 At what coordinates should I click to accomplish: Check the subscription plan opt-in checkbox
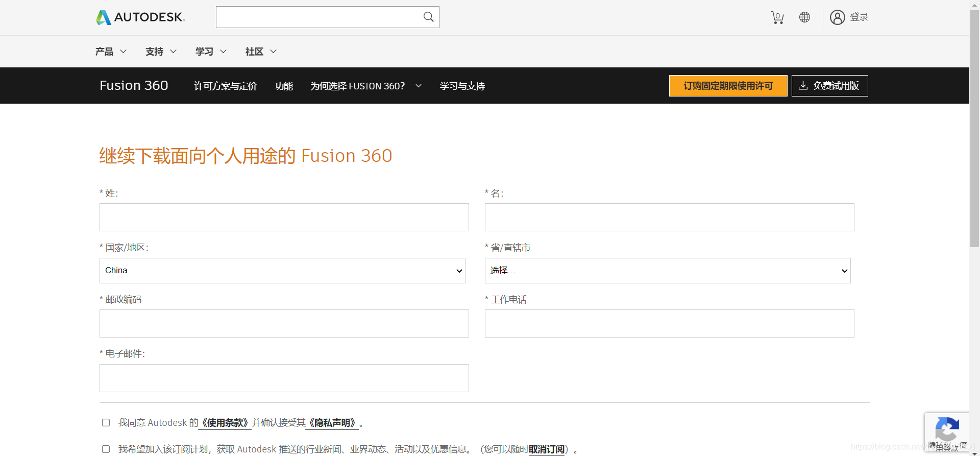point(106,449)
